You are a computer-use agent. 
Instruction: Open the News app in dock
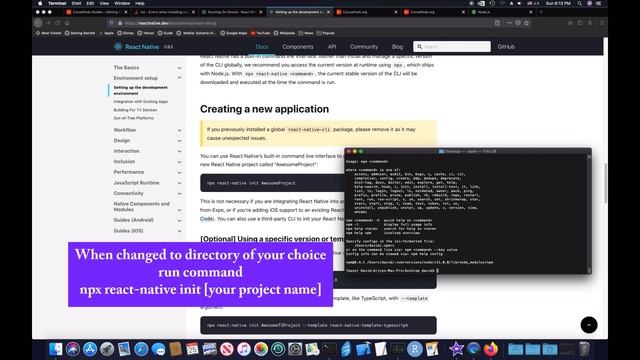tap(227, 349)
